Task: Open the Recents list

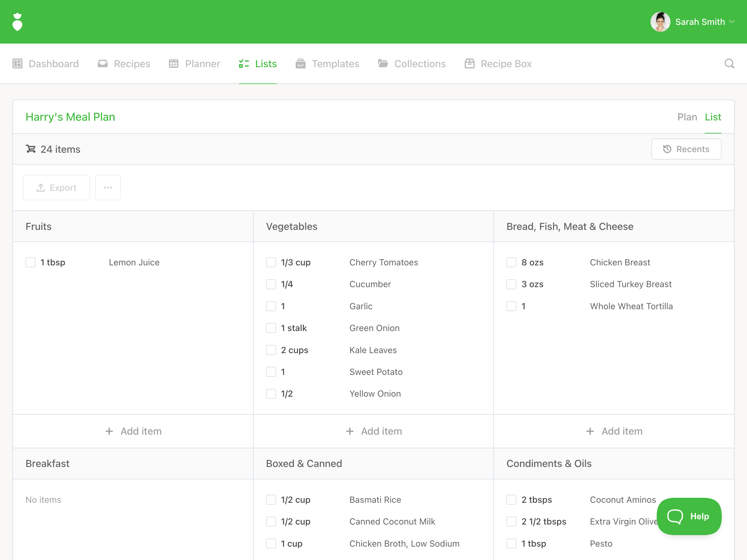Action: pyautogui.click(x=686, y=149)
